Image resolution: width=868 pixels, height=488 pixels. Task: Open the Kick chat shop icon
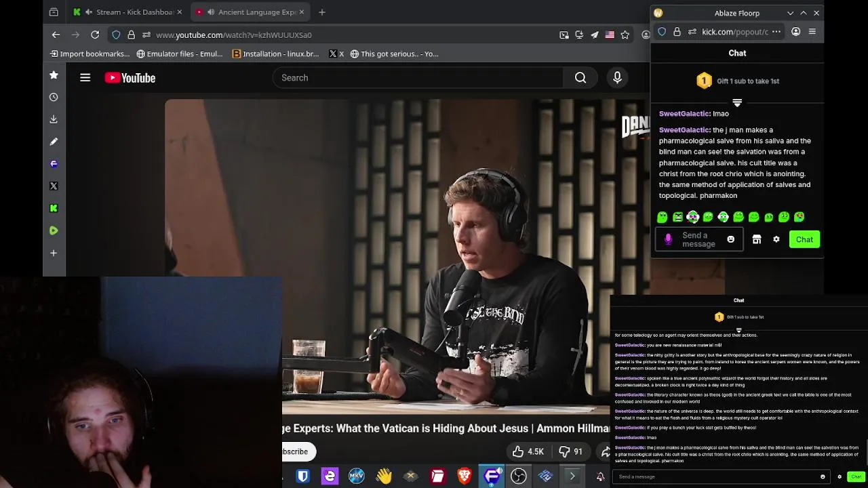pyautogui.click(x=757, y=239)
